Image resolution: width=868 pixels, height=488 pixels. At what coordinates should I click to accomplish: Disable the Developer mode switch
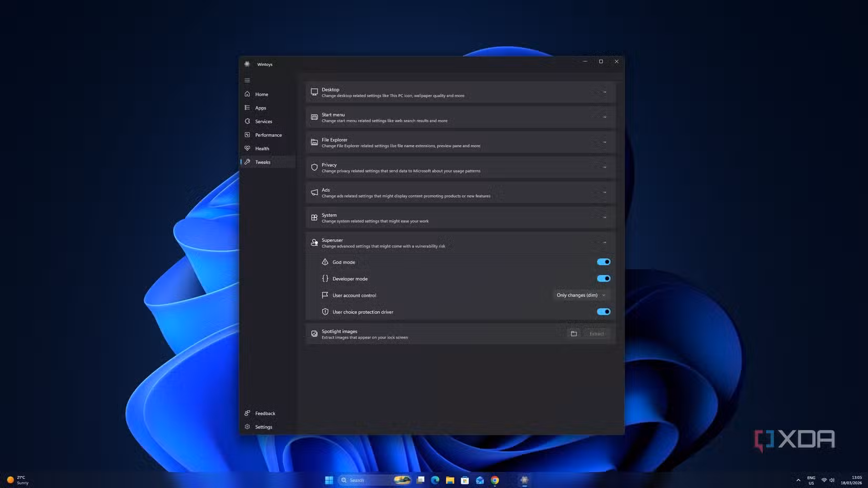pos(603,279)
